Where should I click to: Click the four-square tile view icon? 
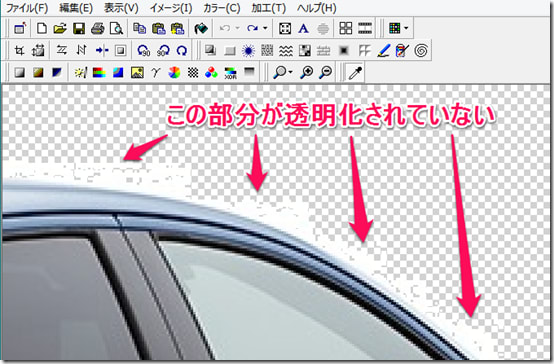click(346, 28)
